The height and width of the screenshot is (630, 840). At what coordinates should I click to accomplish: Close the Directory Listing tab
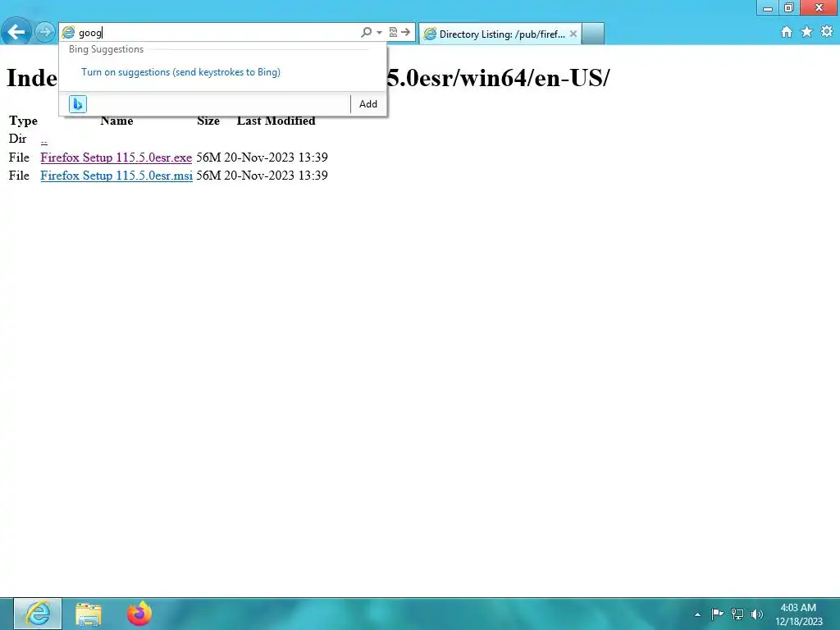coord(573,34)
